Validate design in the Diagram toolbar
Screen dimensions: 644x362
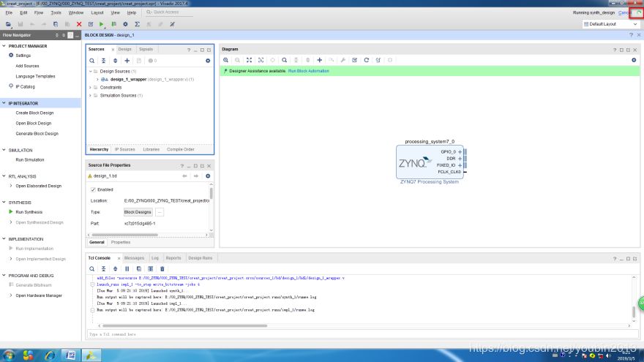pyautogui.click(x=354, y=60)
